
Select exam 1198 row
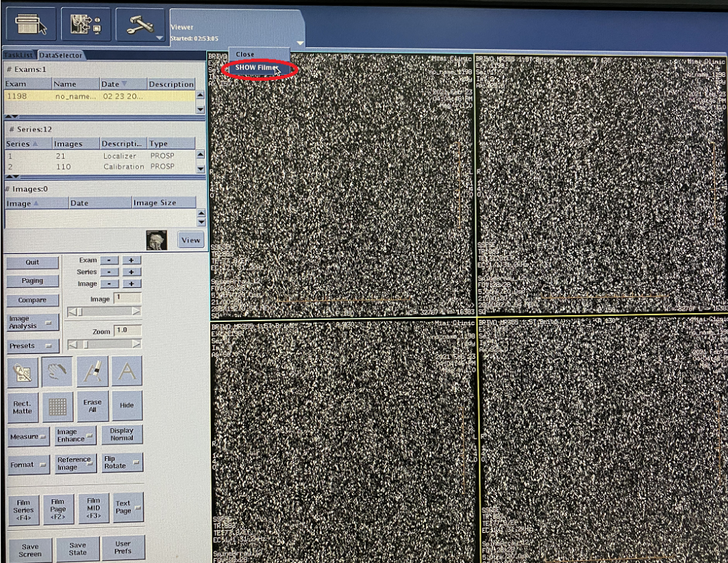pos(100,96)
